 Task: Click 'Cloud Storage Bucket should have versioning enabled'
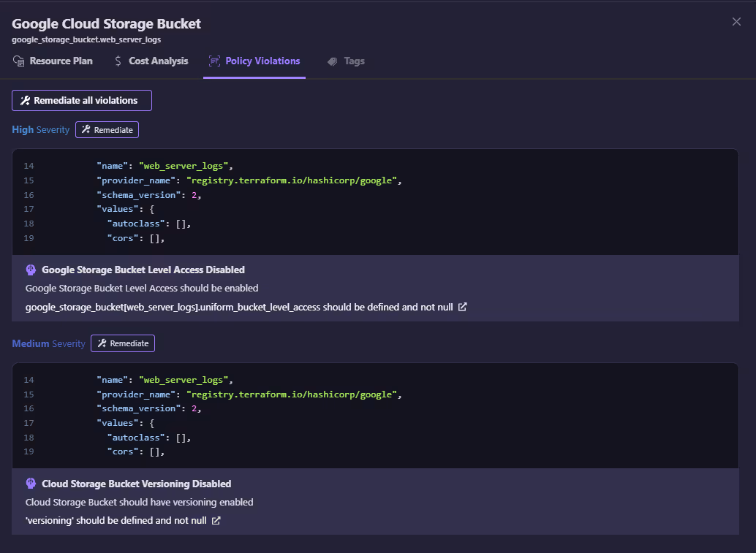(140, 502)
